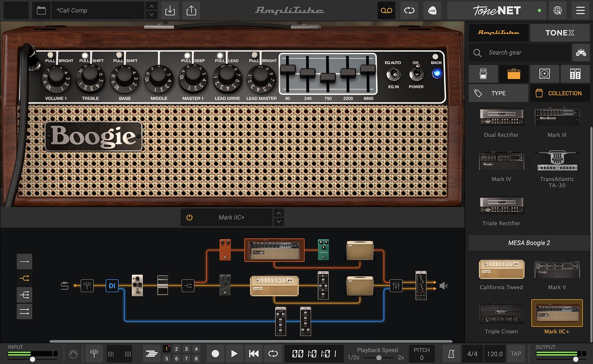Image resolution: width=593 pixels, height=364 pixels.
Task: Switch to the TONEX tab
Action: (x=559, y=32)
